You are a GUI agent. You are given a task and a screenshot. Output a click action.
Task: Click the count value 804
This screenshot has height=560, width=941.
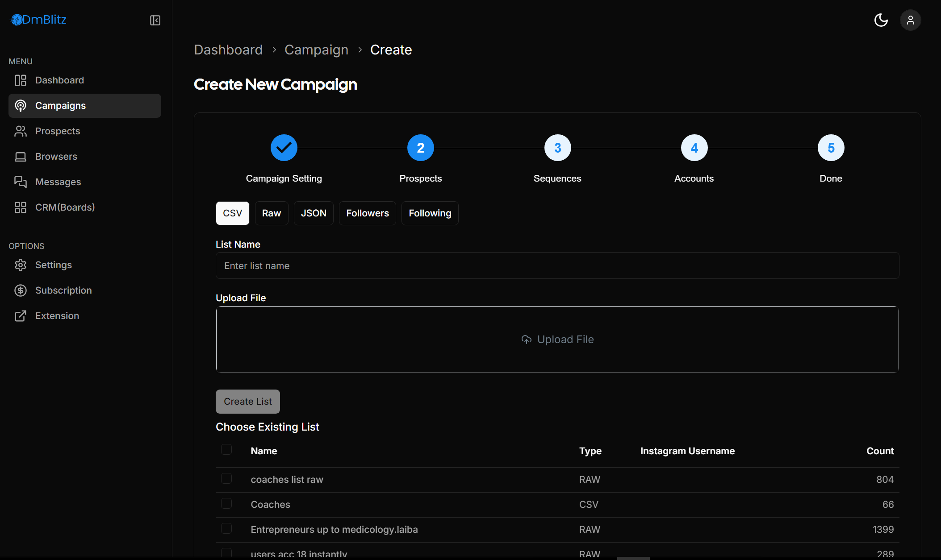(x=885, y=480)
